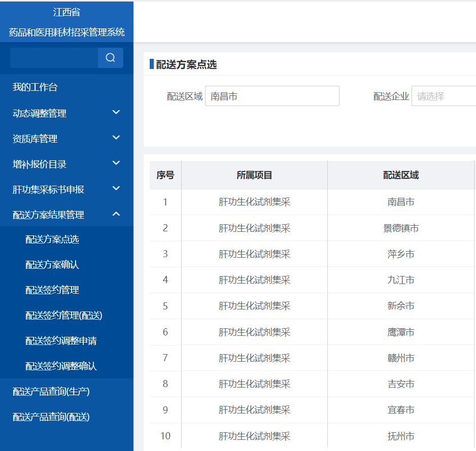
Task: Click the 配送区域 column header
Action: coord(401,175)
